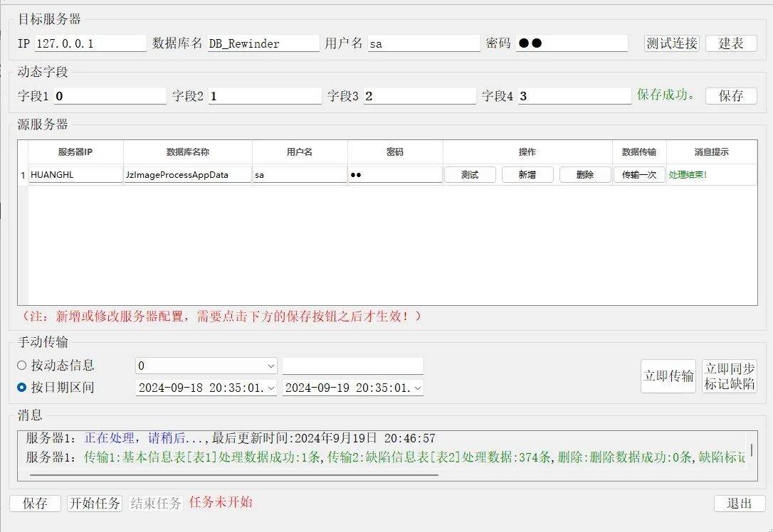The image size is (773, 532).
Task: Focus the source server password cell
Action: (x=395, y=175)
